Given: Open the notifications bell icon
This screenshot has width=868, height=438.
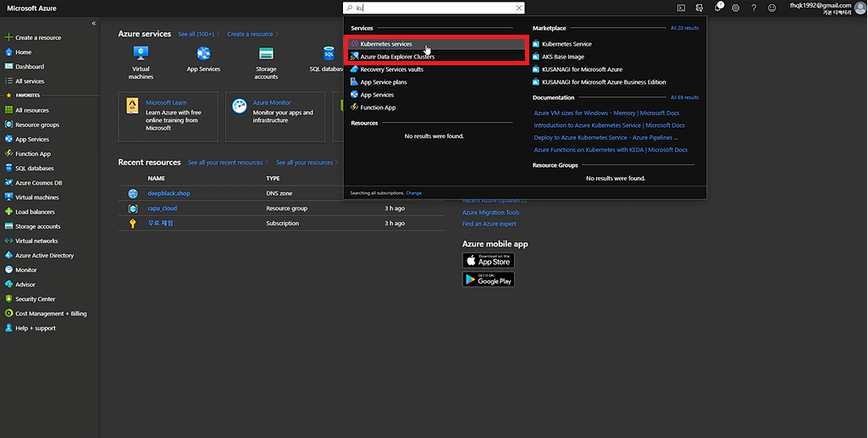Looking at the screenshot, I should (x=718, y=7).
